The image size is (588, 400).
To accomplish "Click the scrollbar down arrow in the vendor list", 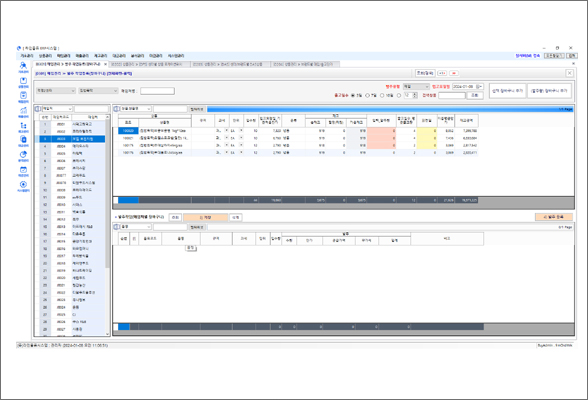I will (108, 334).
